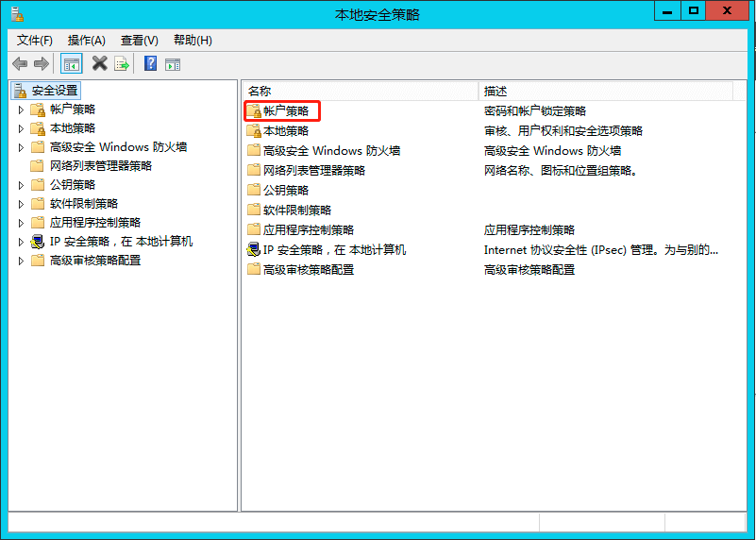
Task: Select 高级审核策略配置 row name in list
Action: [x=309, y=269]
